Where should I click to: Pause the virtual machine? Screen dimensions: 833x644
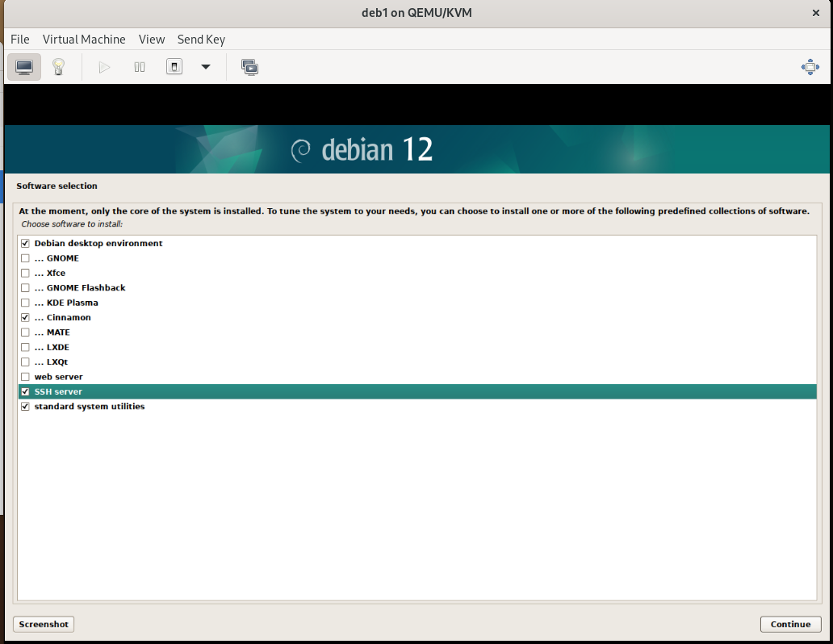[140, 67]
